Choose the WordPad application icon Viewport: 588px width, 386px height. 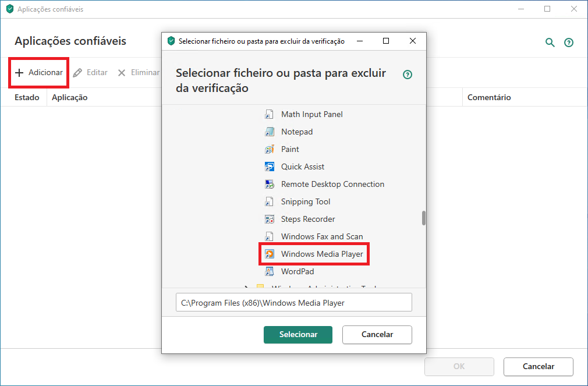(x=269, y=271)
